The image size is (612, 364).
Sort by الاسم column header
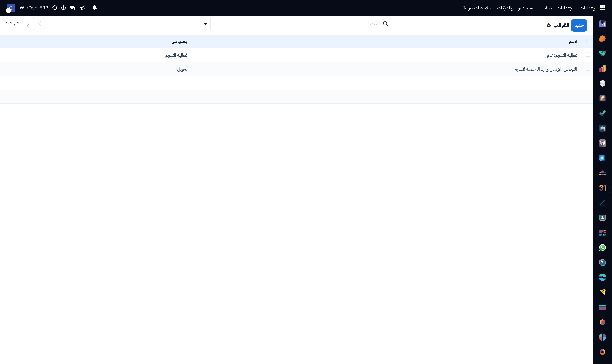tap(573, 42)
